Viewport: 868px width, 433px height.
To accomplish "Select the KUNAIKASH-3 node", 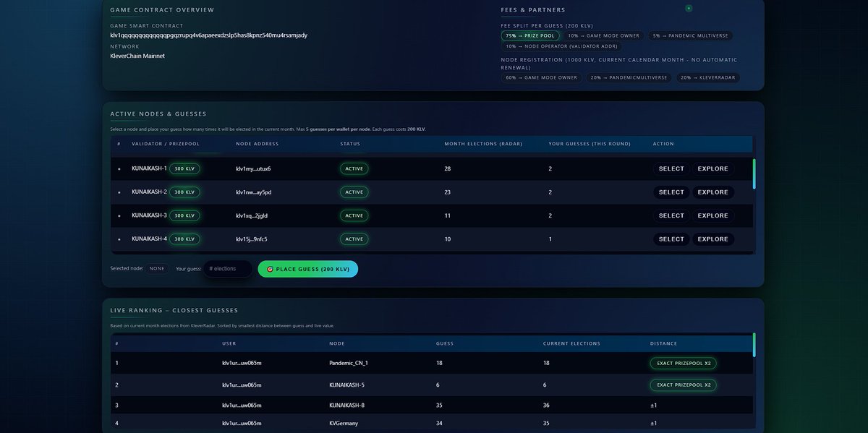I will [x=671, y=215].
